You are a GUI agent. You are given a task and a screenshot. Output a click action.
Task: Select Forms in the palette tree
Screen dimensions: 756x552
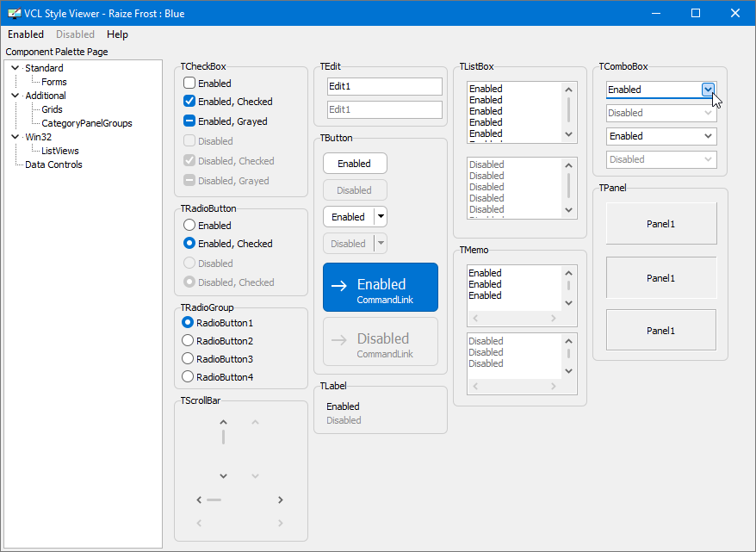(54, 82)
